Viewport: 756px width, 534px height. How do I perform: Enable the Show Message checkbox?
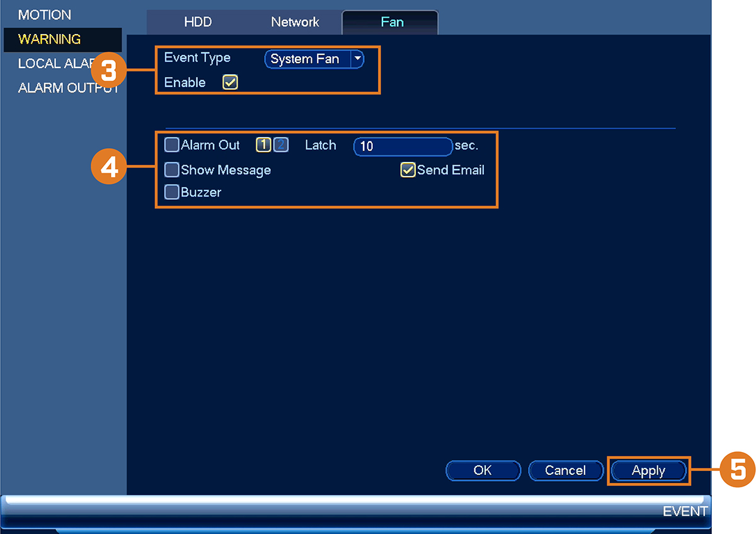[x=172, y=170]
